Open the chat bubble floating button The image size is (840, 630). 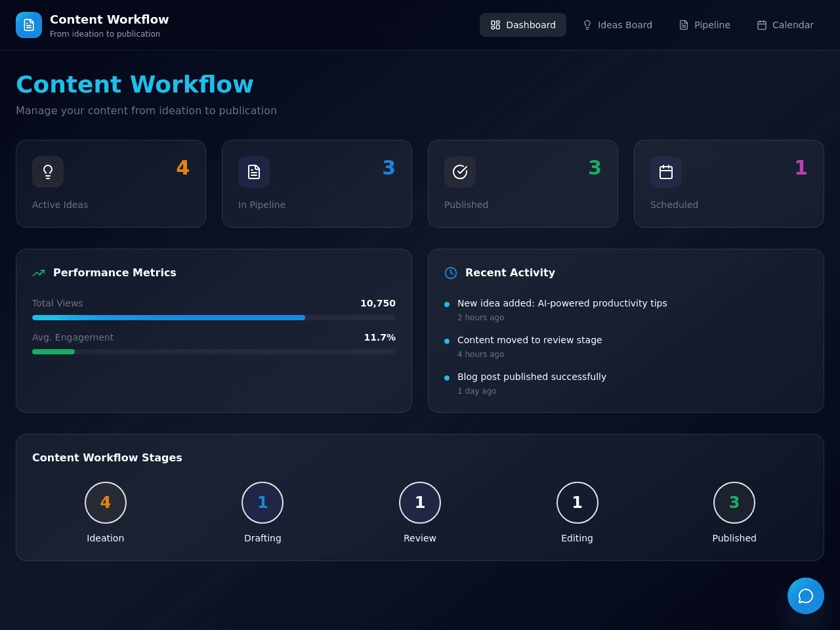click(806, 596)
